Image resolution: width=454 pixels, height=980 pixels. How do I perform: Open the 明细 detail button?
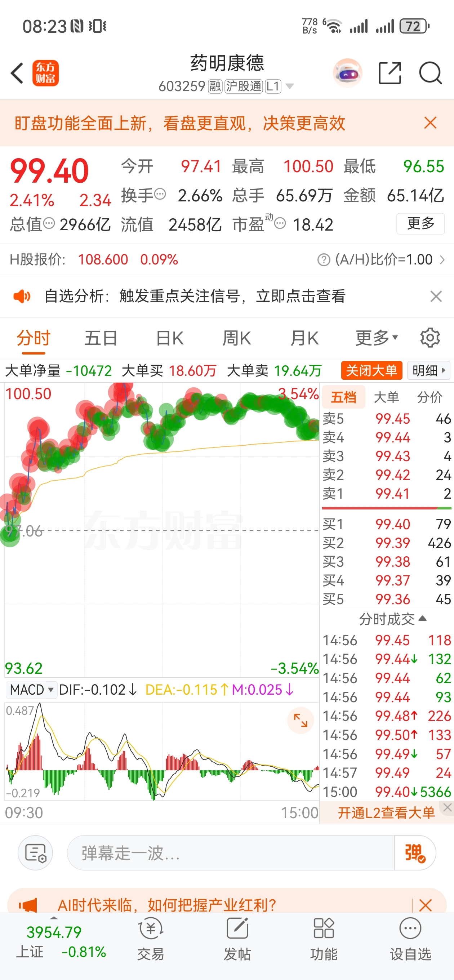tap(428, 370)
